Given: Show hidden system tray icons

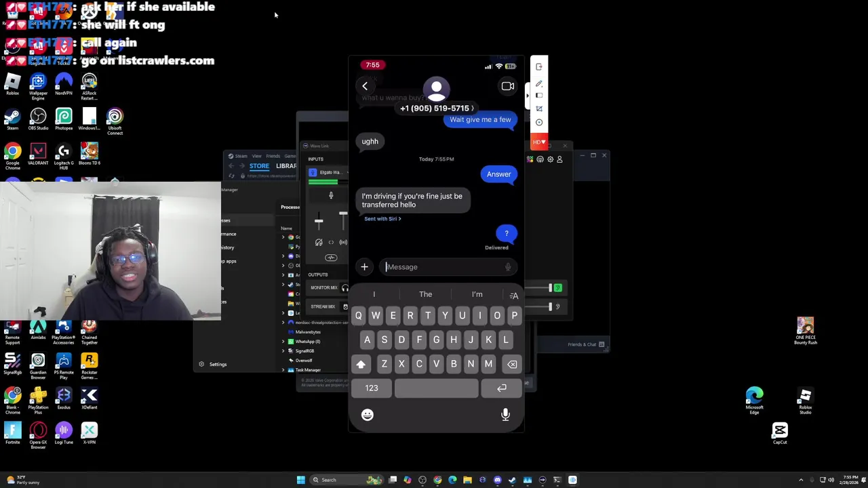Looking at the screenshot, I should point(801,480).
